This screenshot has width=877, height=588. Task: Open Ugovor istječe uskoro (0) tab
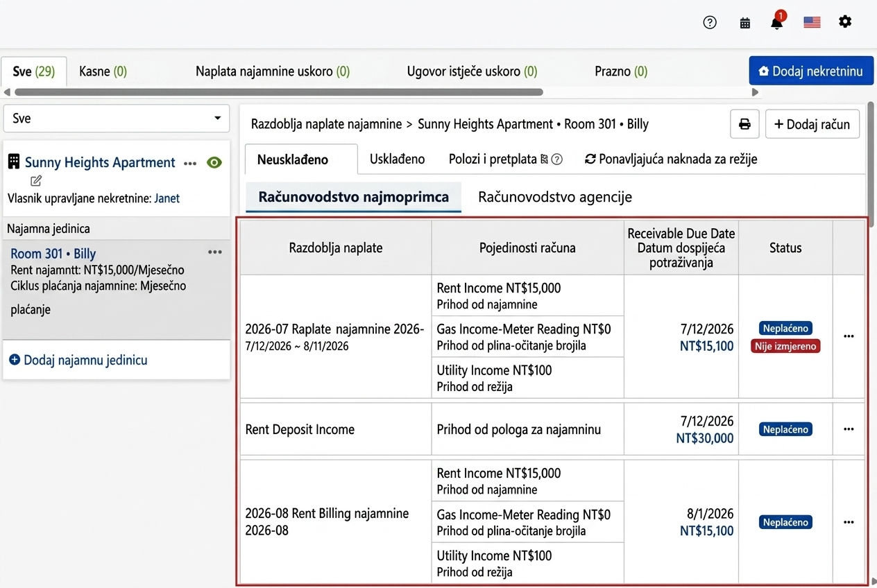pyautogui.click(x=472, y=71)
